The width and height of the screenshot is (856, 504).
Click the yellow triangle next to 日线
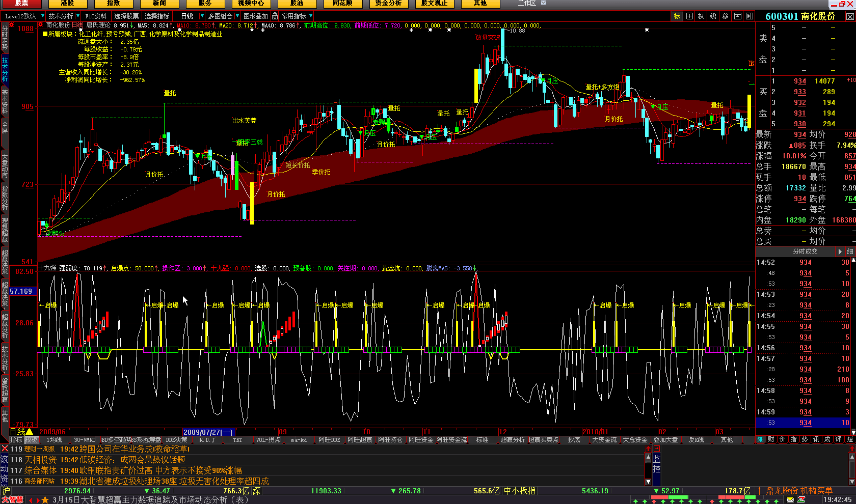[30, 432]
